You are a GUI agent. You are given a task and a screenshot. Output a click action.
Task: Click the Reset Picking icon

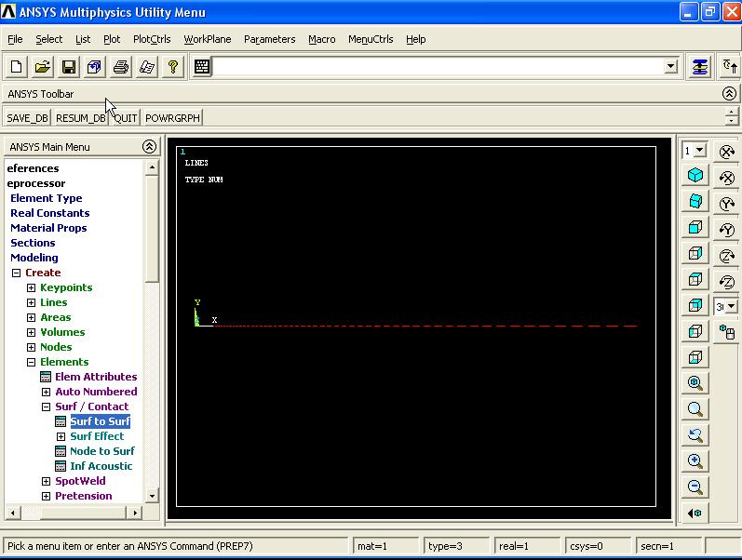pos(729,67)
